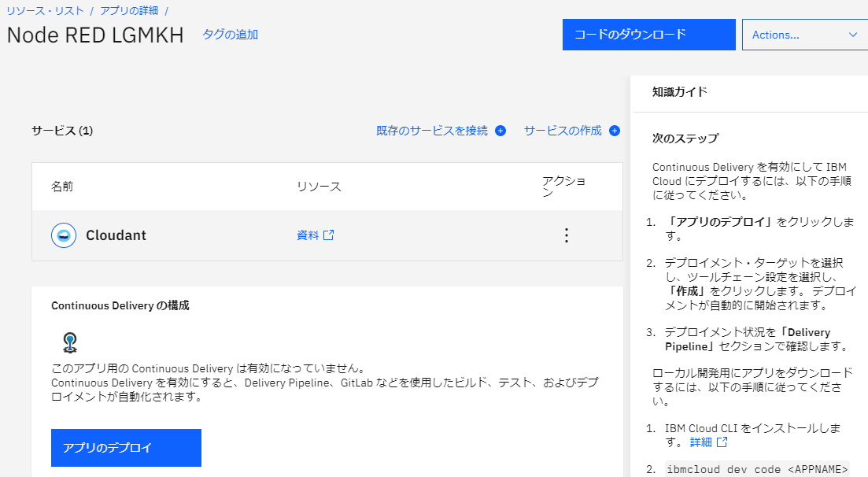Click the Node RED LGMKH page title
868x477 pixels.
tap(95, 35)
